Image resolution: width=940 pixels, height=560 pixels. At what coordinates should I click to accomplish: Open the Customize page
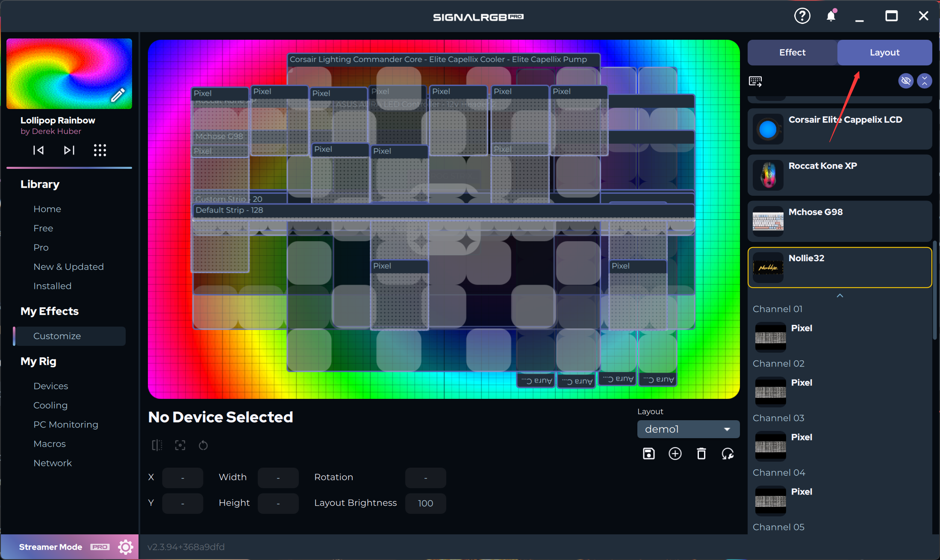[70, 336]
